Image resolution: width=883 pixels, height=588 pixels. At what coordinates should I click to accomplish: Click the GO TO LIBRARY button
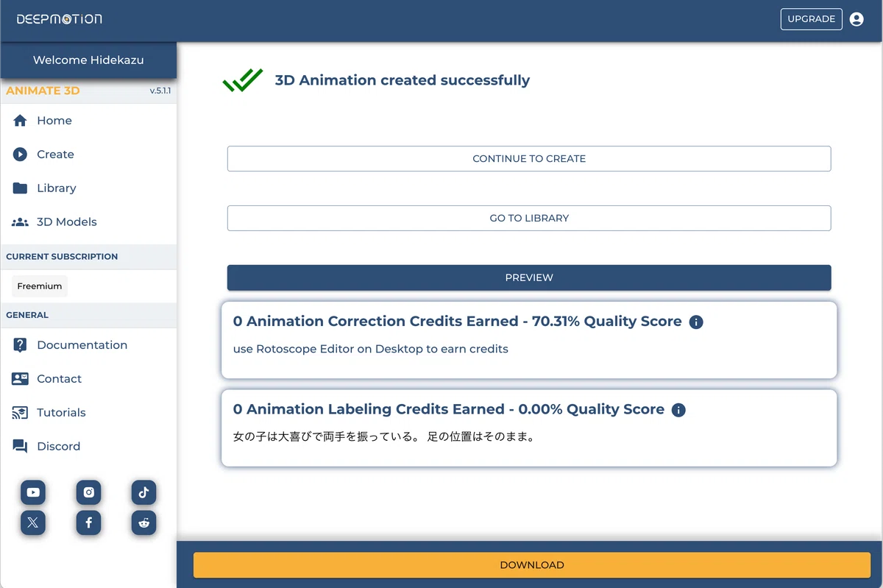tap(529, 219)
